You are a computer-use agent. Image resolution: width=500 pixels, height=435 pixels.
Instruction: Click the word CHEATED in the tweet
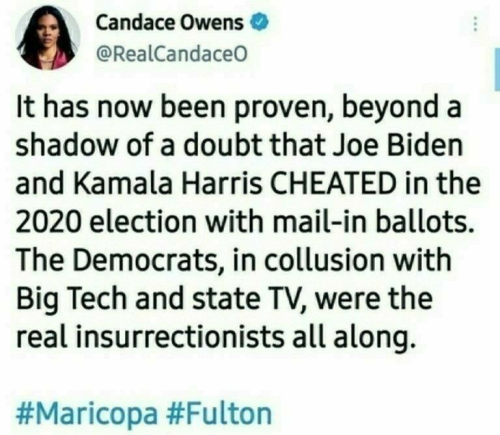pos(333,183)
